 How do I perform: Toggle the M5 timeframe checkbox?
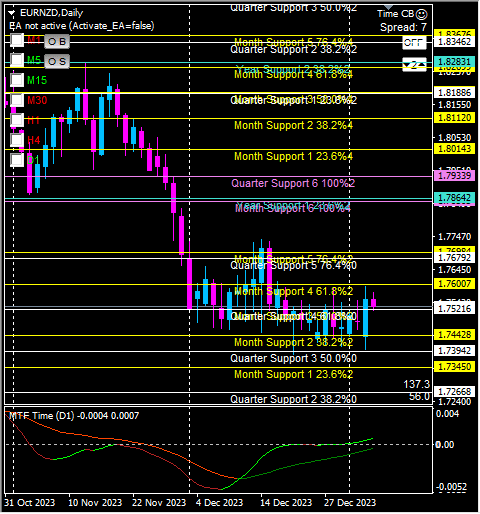tap(17, 60)
